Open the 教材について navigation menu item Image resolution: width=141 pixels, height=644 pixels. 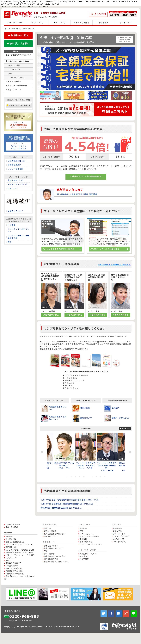click(37, 22)
